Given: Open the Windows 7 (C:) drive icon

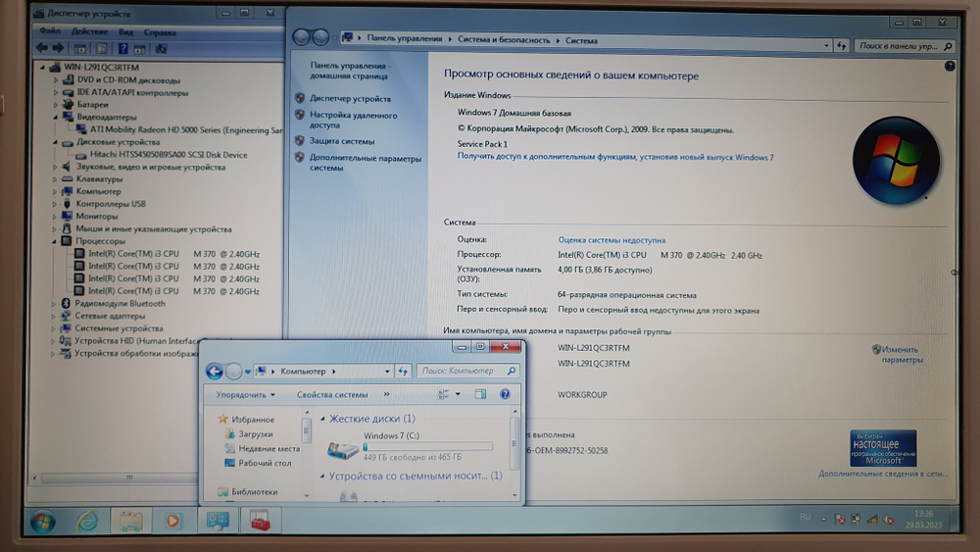Looking at the screenshot, I should [344, 449].
